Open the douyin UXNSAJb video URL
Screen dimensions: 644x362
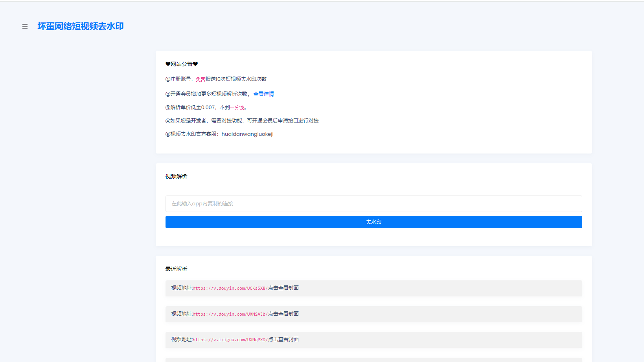point(230,314)
